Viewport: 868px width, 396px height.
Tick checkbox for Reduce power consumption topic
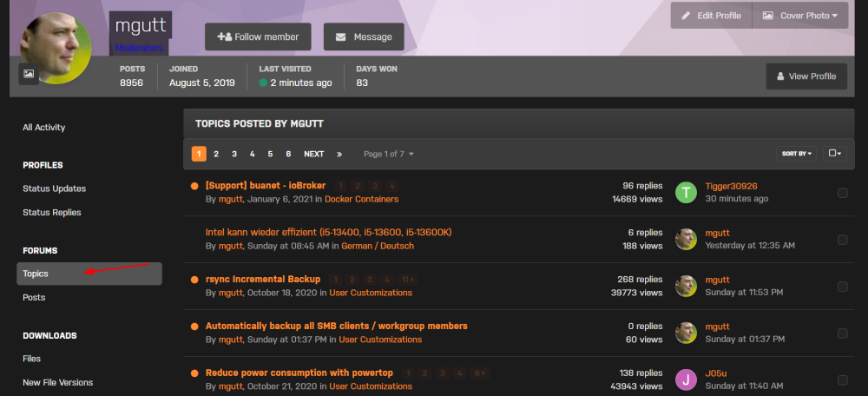[843, 380]
